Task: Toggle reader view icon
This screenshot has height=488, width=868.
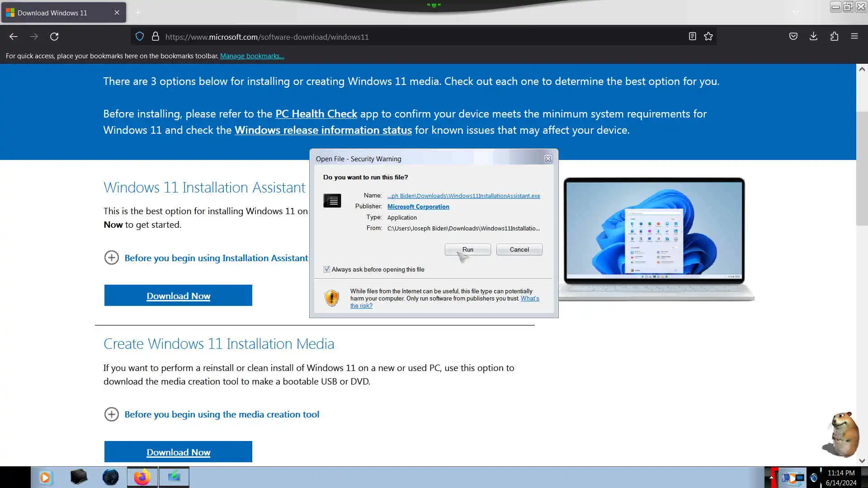Action: (x=692, y=37)
